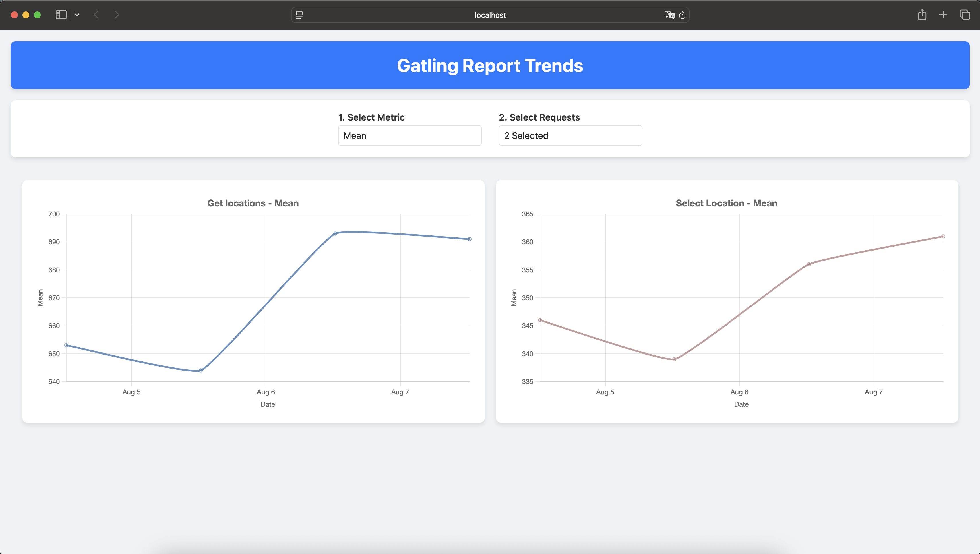Click the lowest data point on Select Location chart
Viewport: 980px width, 554px height.
(x=674, y=359)
